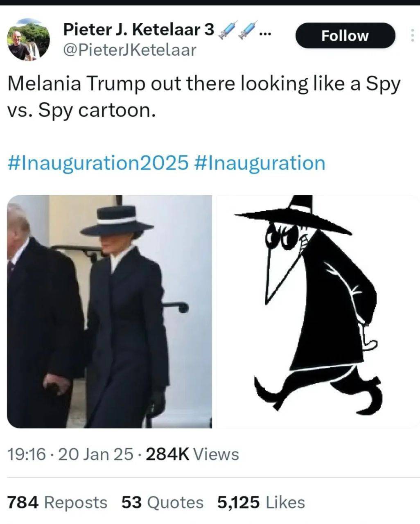The height and width of the screenshot is (524, 420).
Task: Click the truncation ellipsis after the display name
Action: click(265, 31)
